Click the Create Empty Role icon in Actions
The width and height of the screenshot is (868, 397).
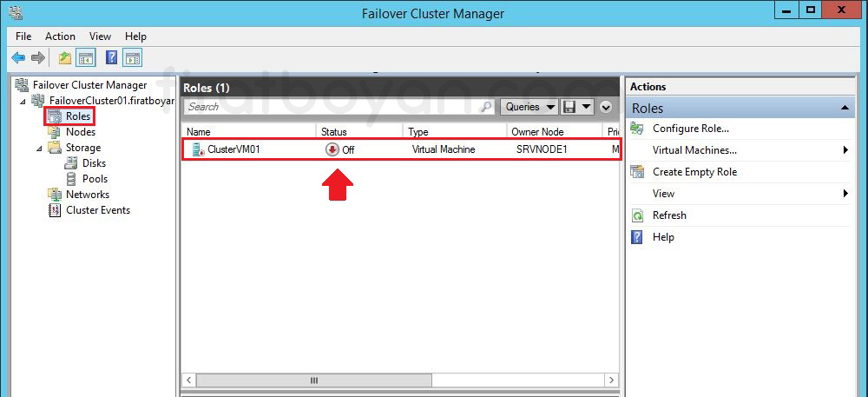click(638, 172)
